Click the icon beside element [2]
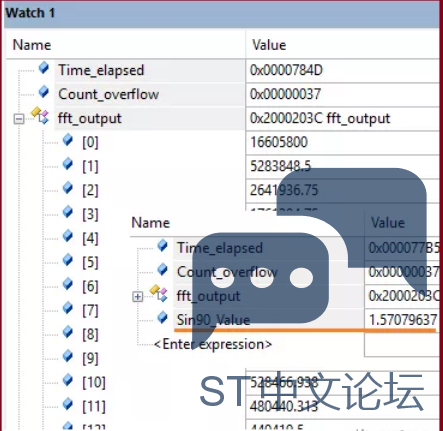Image resolution: width=443 pixels, height=431 pixels. pyautogui.click(x=68, y=188)
